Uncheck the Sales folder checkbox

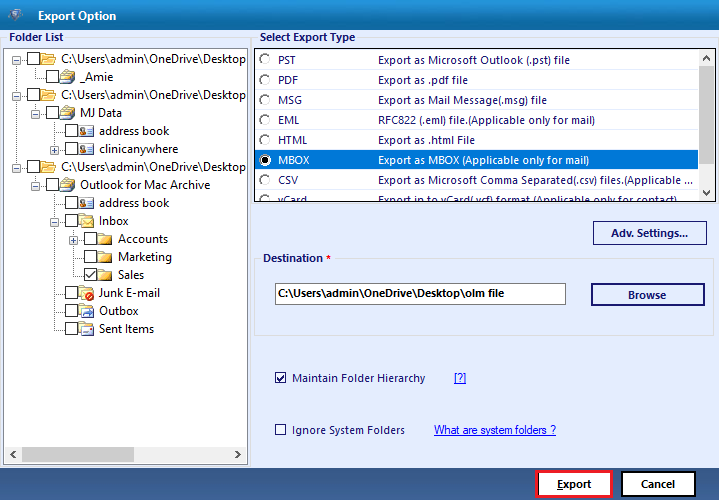pos(90,274)
